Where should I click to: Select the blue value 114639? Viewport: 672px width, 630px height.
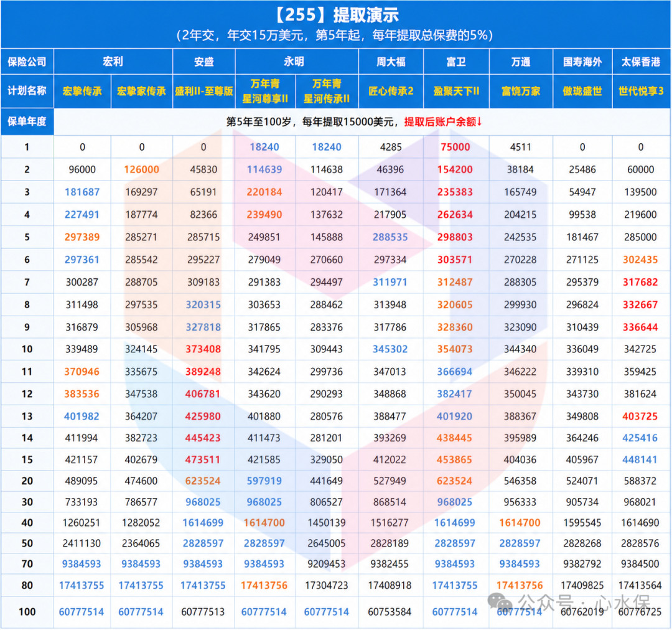pyautogui.click(x=264, y=169)
